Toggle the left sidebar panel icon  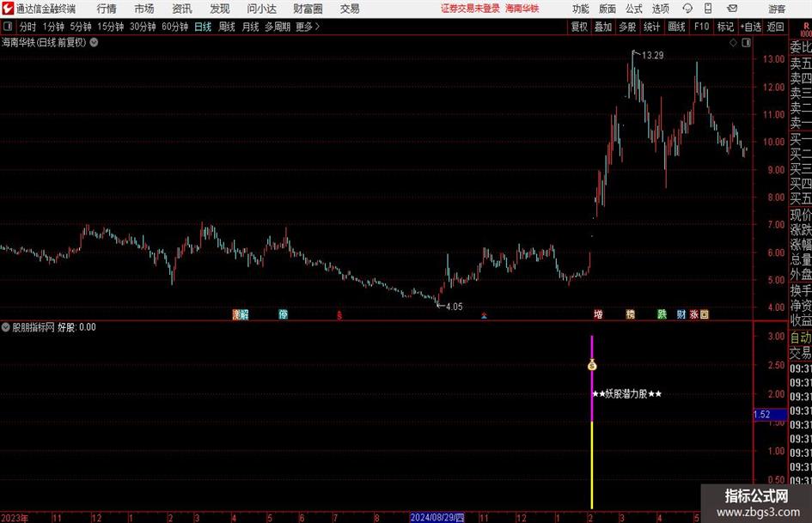point(8,27)
